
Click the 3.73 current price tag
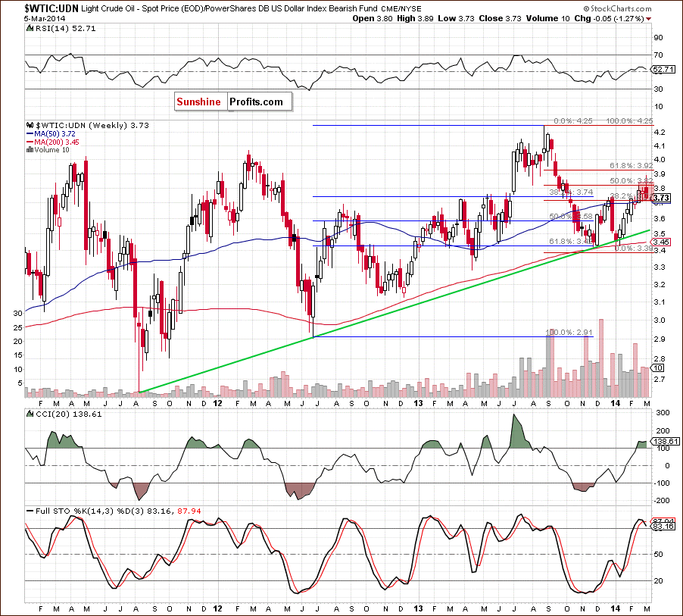661,199
